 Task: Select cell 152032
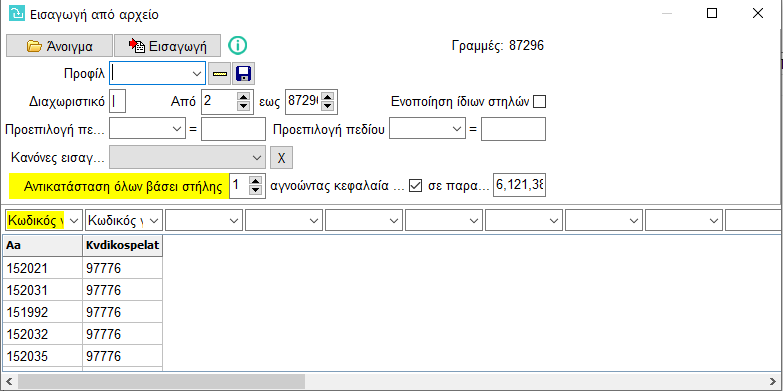42,334
